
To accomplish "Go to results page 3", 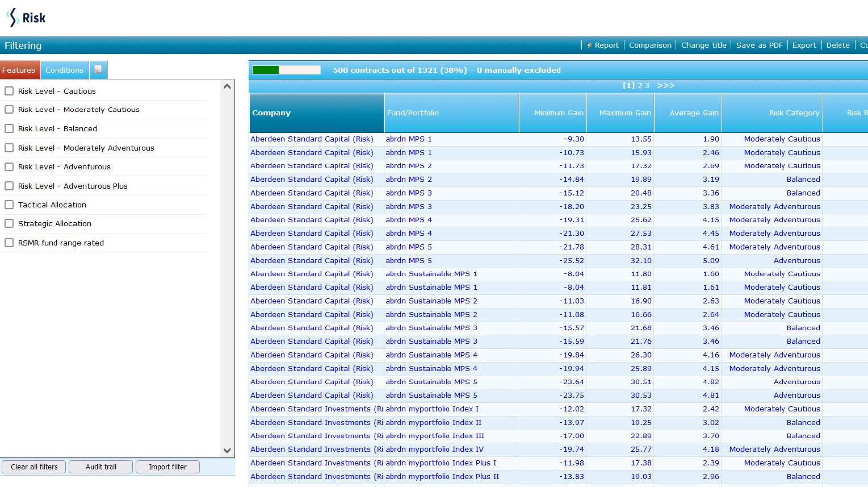I will [x=647, y=85].
